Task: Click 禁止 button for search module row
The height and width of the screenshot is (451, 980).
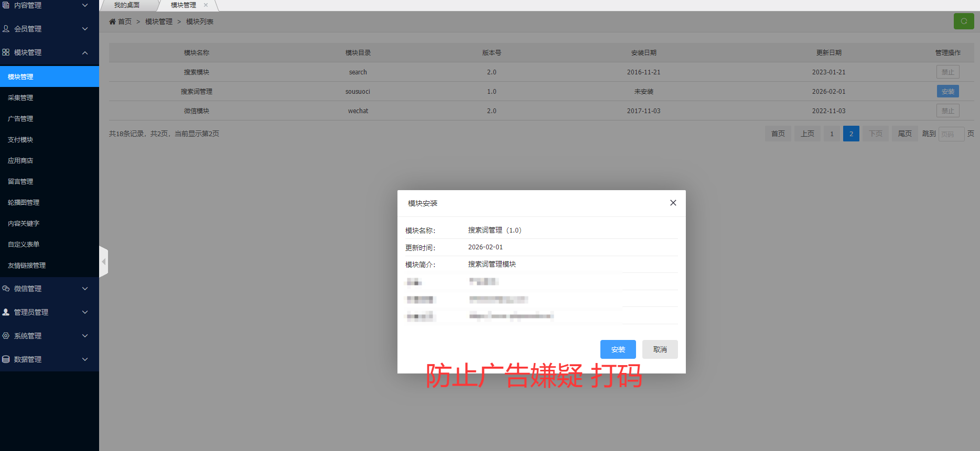Action: [947, 72]
